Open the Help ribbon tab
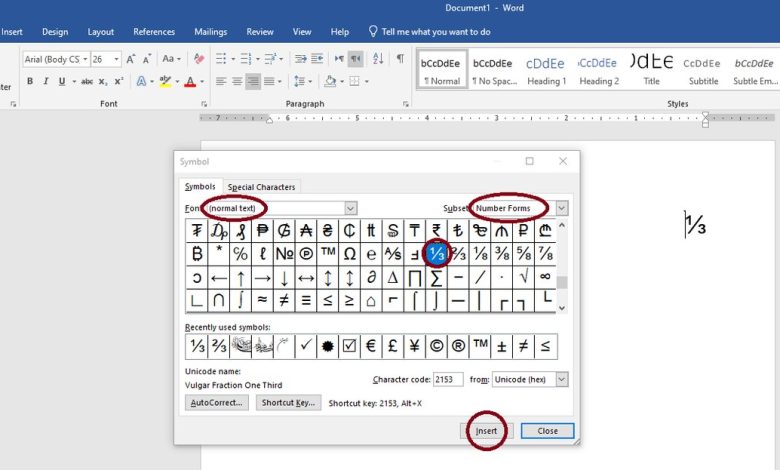This screenshot has width=780, height=470. point(340,32)
